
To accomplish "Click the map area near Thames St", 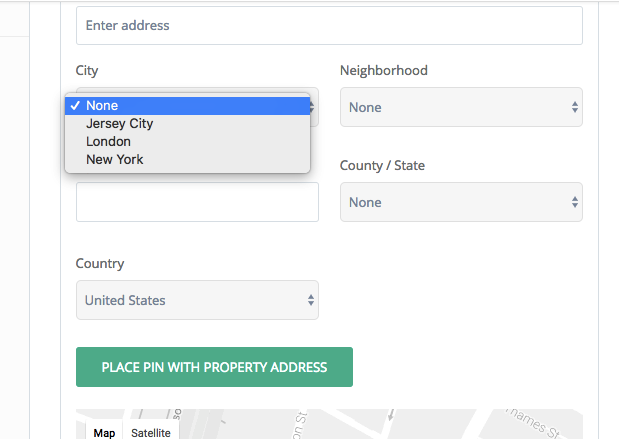I will [x=529, y=424].
